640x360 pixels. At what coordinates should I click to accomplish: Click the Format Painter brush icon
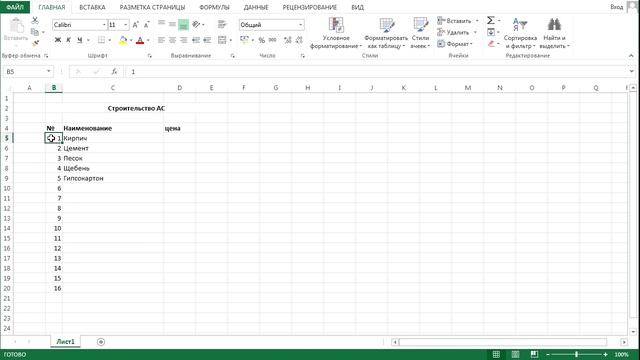35,42
